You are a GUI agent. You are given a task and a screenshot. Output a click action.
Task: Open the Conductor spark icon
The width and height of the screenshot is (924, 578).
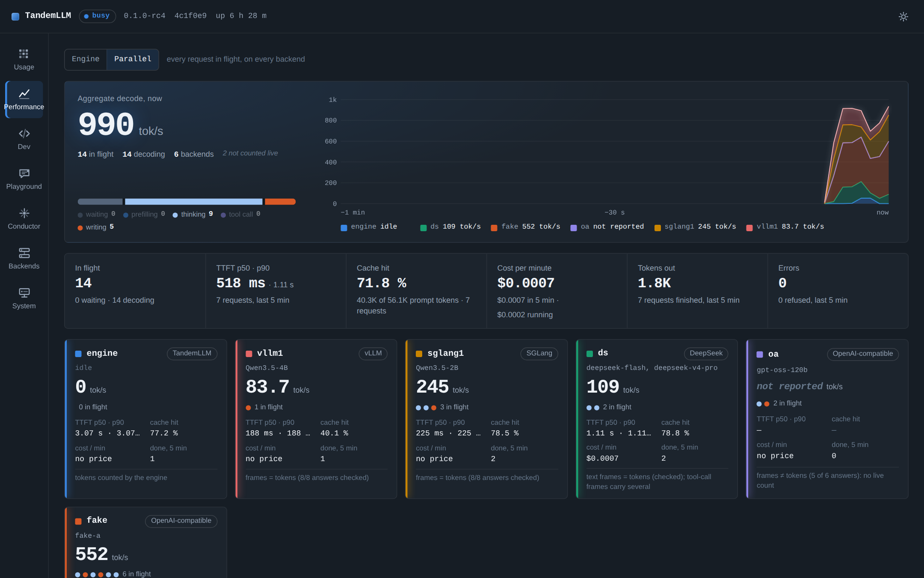24,213
